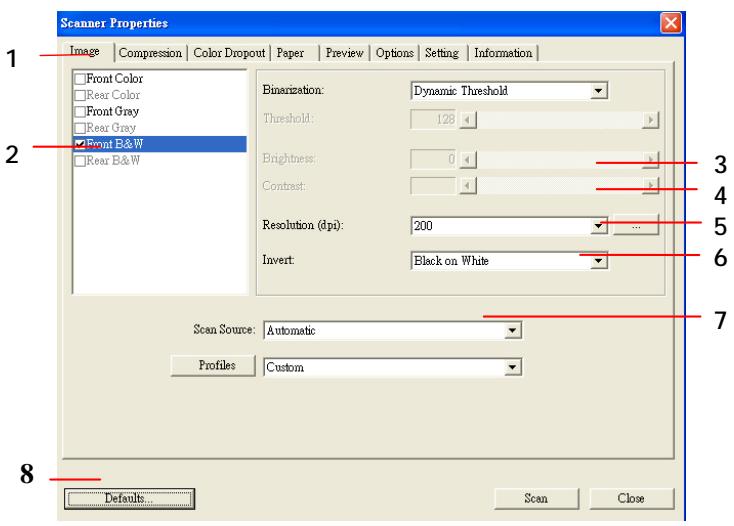Click the empty Contrast value field
Viewport: 734px width, 526px height.
(x=433, y=186)
